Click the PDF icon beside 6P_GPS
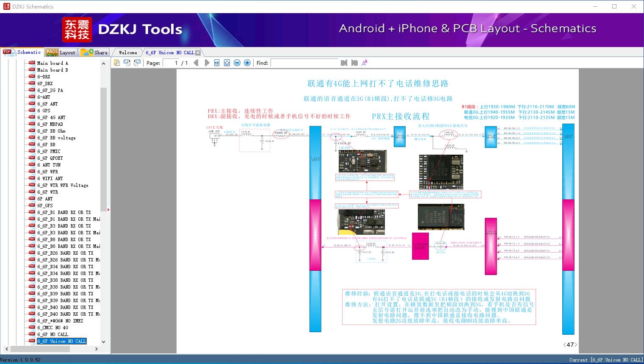644x364 pixels. point(32,205)
